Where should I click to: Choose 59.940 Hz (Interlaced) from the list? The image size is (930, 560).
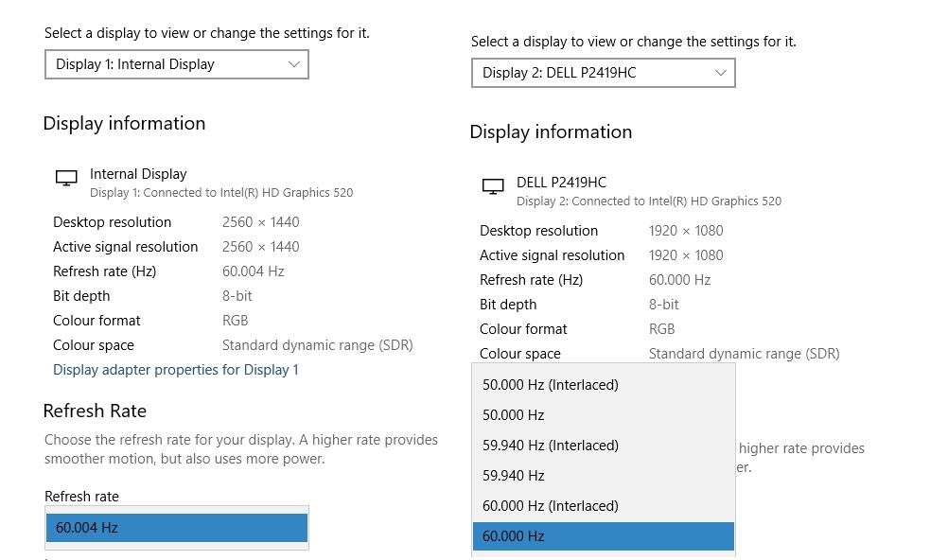(x=604, y=446)
